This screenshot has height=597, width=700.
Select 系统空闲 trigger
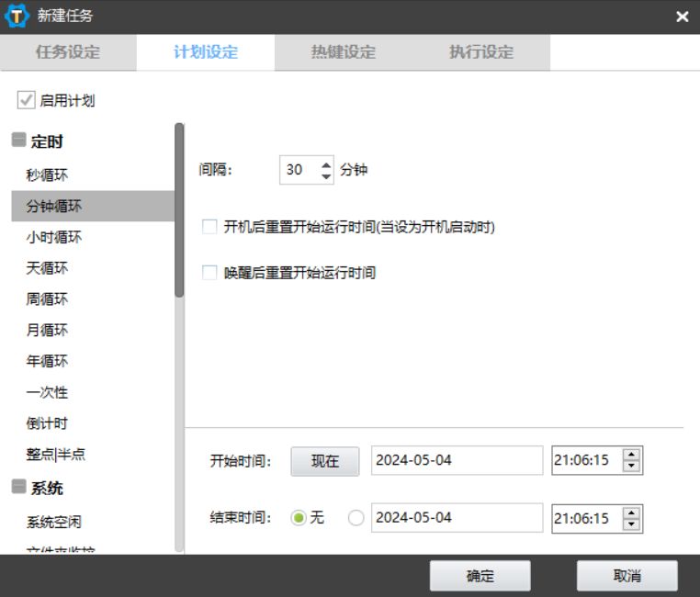(x=93, y=522)
